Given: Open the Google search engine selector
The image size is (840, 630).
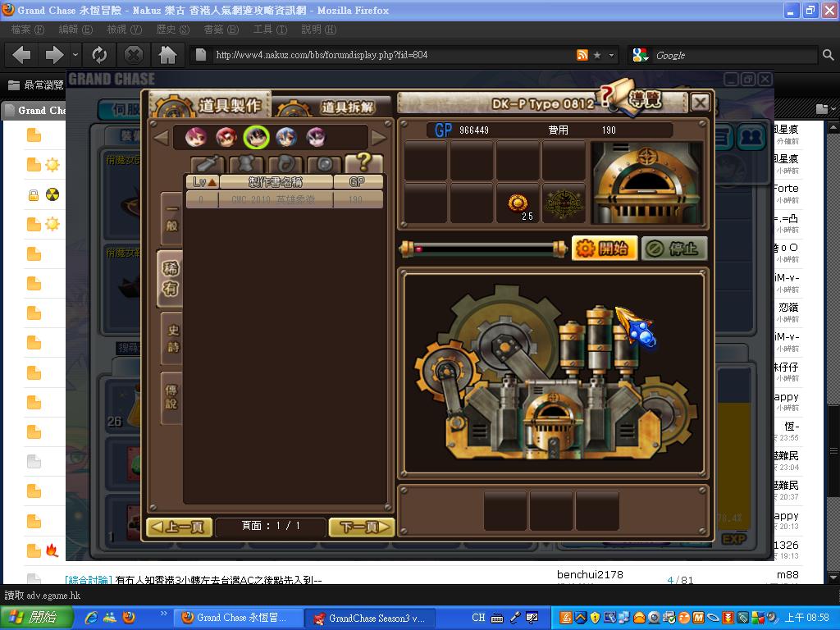Looking at the screenshot, I should [x=640, y=55].
